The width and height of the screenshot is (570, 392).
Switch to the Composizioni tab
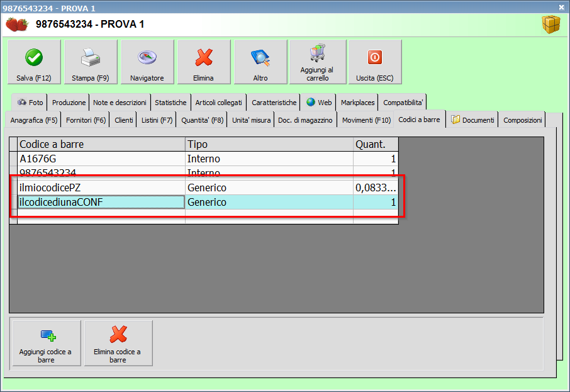point(522,120)
